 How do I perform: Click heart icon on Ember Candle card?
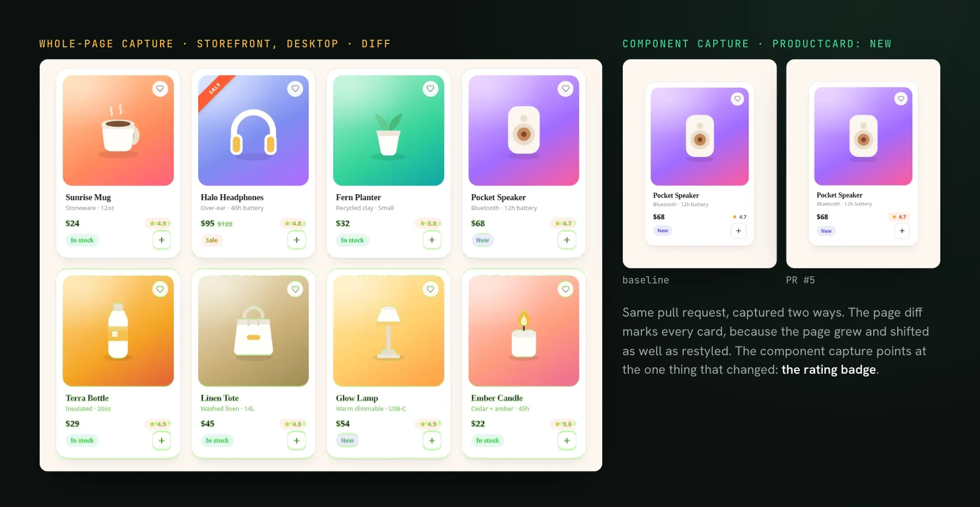pyautogui.click(x=566, y=289)
